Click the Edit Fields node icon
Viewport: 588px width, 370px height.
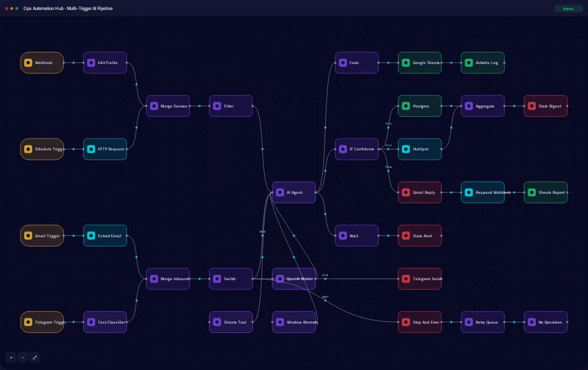(91, 63)
